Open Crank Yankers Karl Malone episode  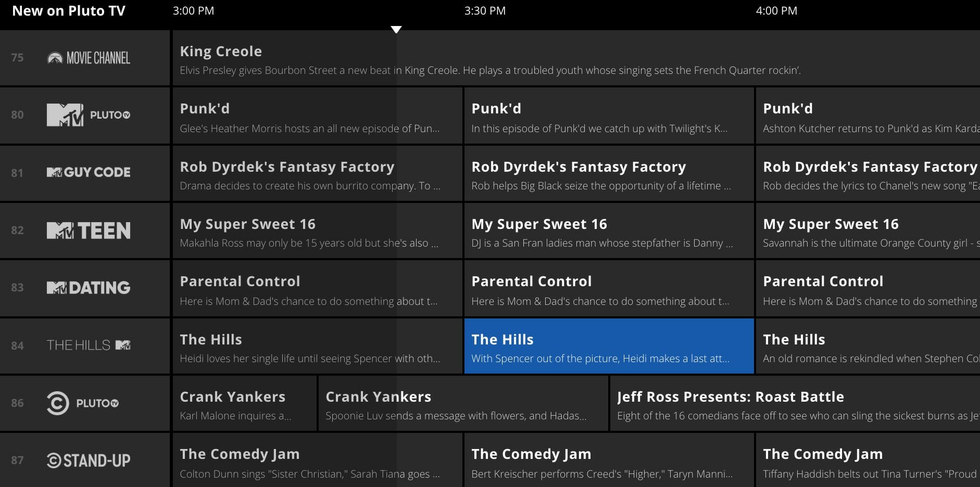(x=245, y=403)
